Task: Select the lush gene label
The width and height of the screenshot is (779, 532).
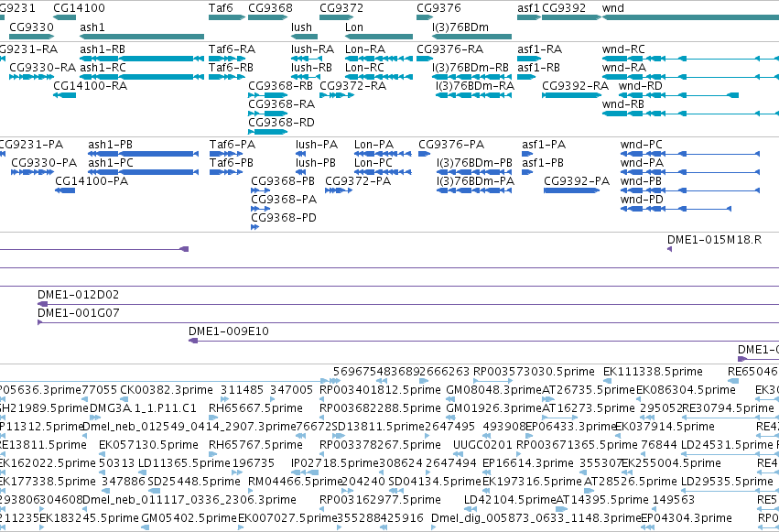Action: [301, 27]
